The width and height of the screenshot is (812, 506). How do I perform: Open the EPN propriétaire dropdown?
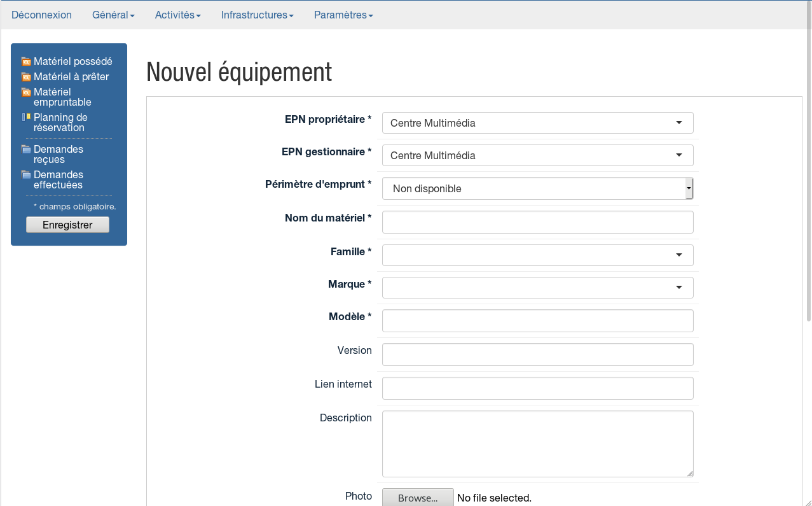(x=537, y=123)
